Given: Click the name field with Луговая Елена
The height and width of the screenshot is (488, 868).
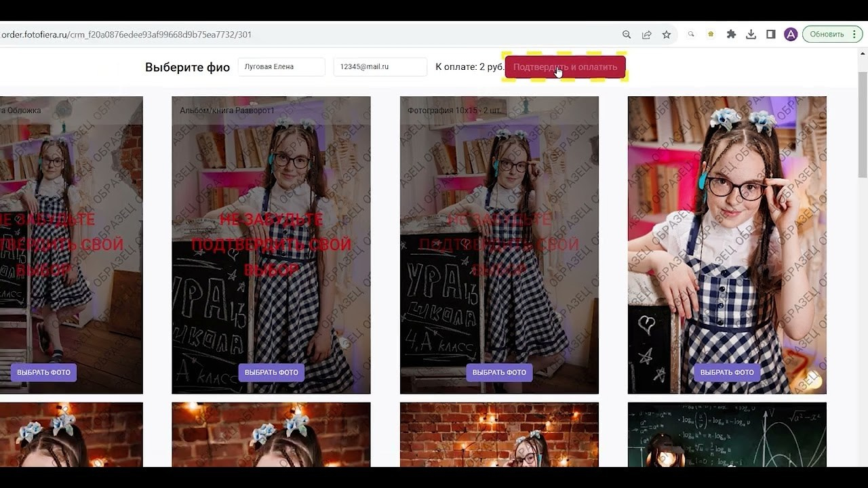Looking at the screenshot, I should [281, 67].
